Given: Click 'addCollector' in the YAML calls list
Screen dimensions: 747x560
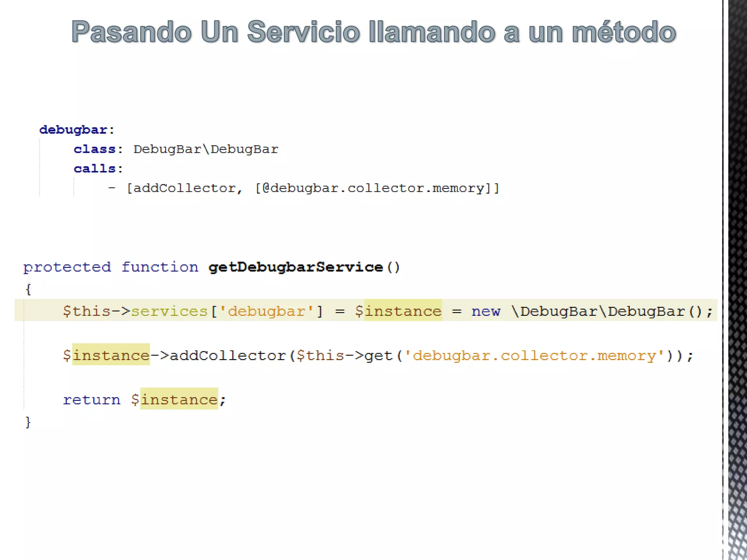Looking at the screenshot, I should [185, 188].
